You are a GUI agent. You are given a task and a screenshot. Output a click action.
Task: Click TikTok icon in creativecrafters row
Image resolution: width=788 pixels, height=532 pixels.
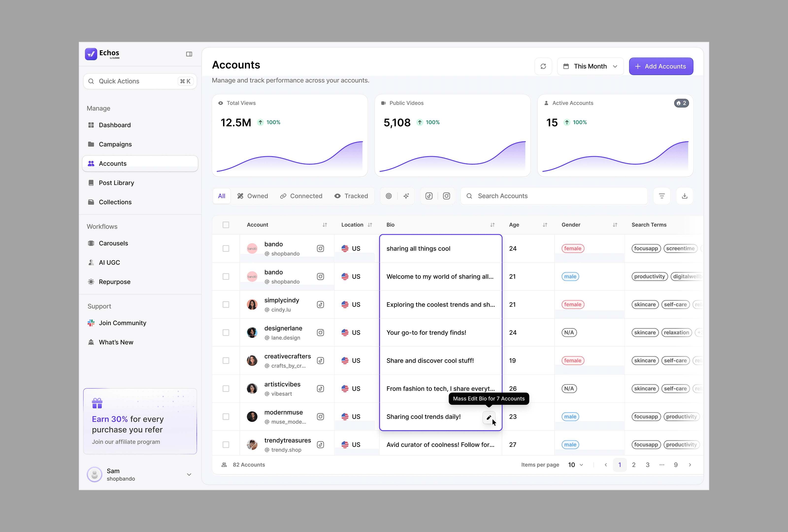(320, 361)
